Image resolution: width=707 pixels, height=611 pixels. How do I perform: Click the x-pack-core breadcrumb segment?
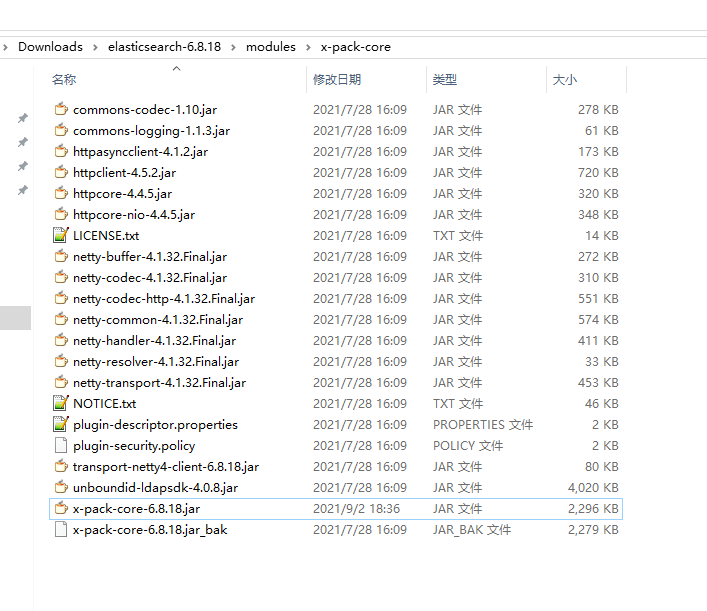pos(356,47)
